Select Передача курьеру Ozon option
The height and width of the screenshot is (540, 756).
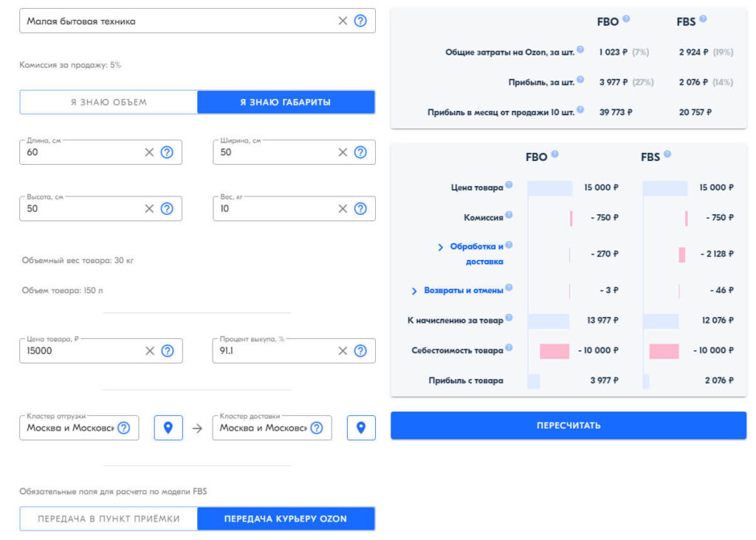pos(286,519)
